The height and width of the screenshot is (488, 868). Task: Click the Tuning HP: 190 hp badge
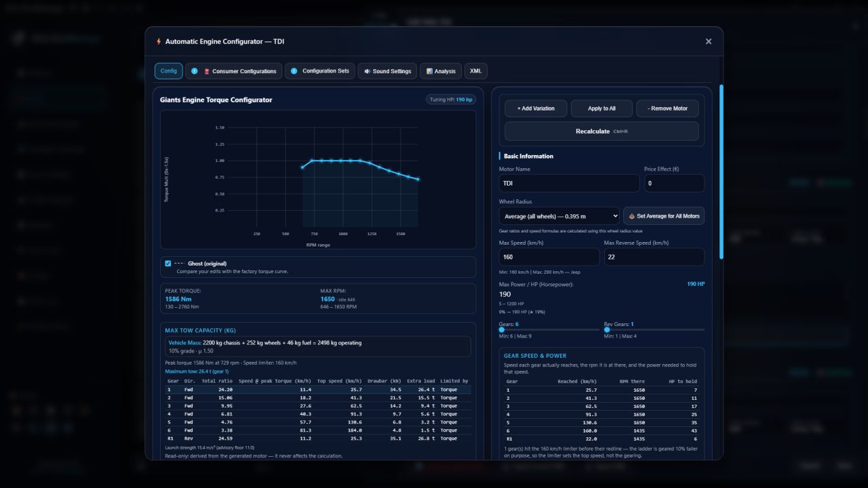pos(450,100)
